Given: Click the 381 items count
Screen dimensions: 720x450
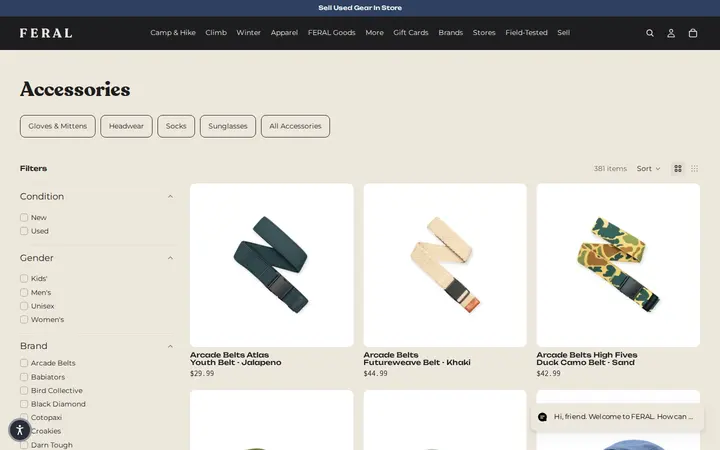Looking at the screenshot, I should pos(610,169).
